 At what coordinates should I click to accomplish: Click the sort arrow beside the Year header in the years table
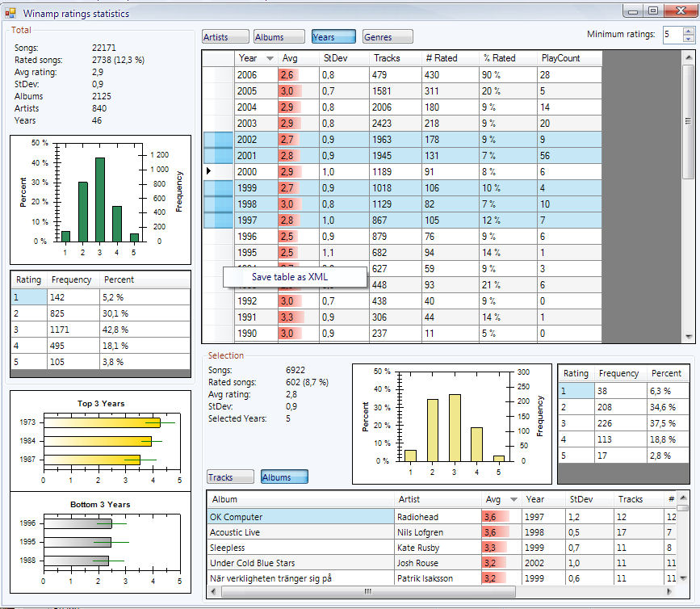pyautogui.click(x=270, y=58)
